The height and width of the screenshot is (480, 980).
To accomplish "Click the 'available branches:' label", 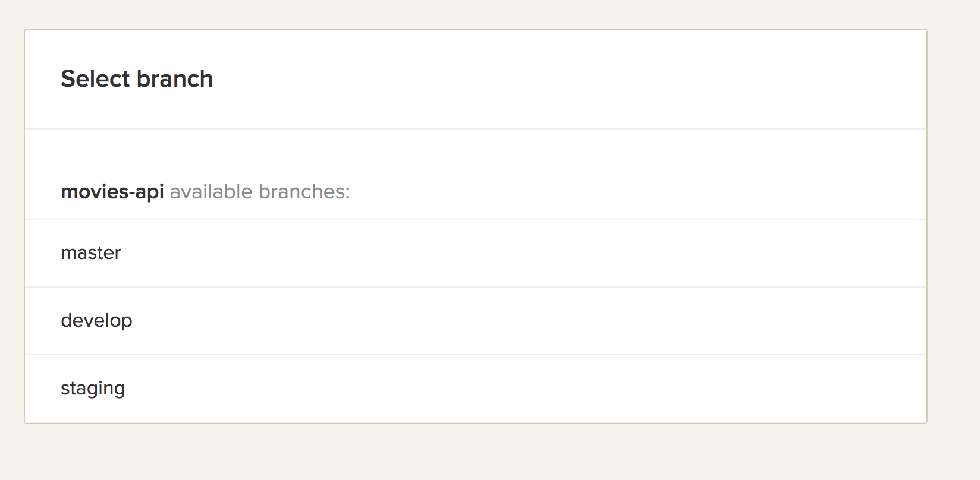I will [260, 192].
